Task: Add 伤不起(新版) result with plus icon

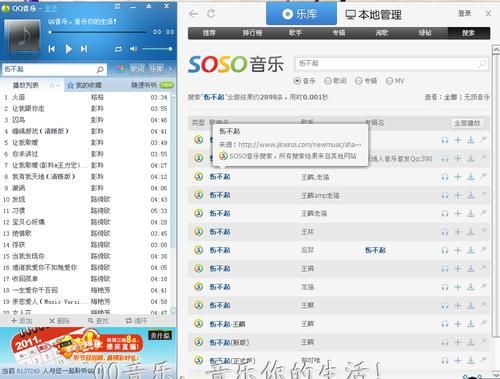Action: tap(458, 342)
